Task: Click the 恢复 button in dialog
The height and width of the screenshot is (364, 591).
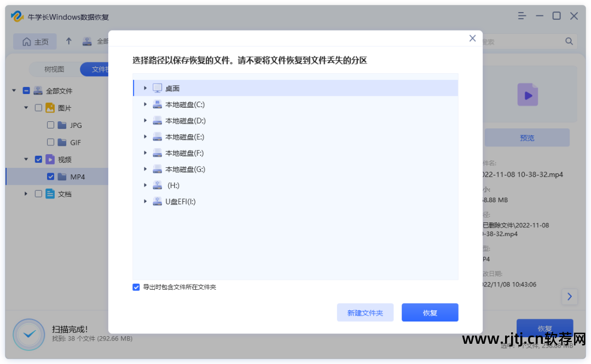Action: tap(430, 313)
